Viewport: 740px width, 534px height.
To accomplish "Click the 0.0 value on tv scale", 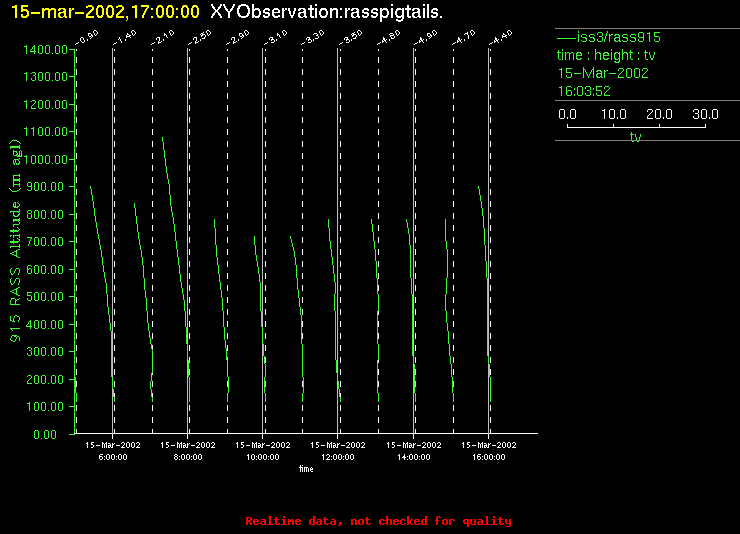I will coord(567,114).
